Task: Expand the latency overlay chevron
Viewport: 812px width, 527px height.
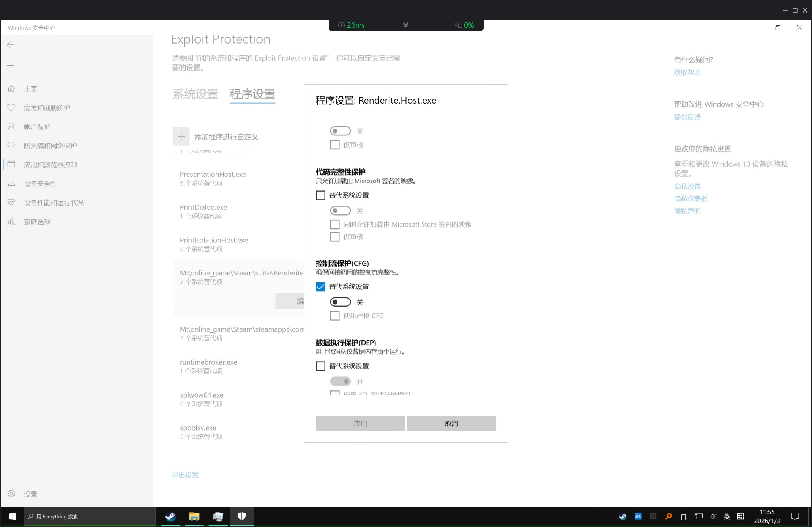Action: click(405, 25)
